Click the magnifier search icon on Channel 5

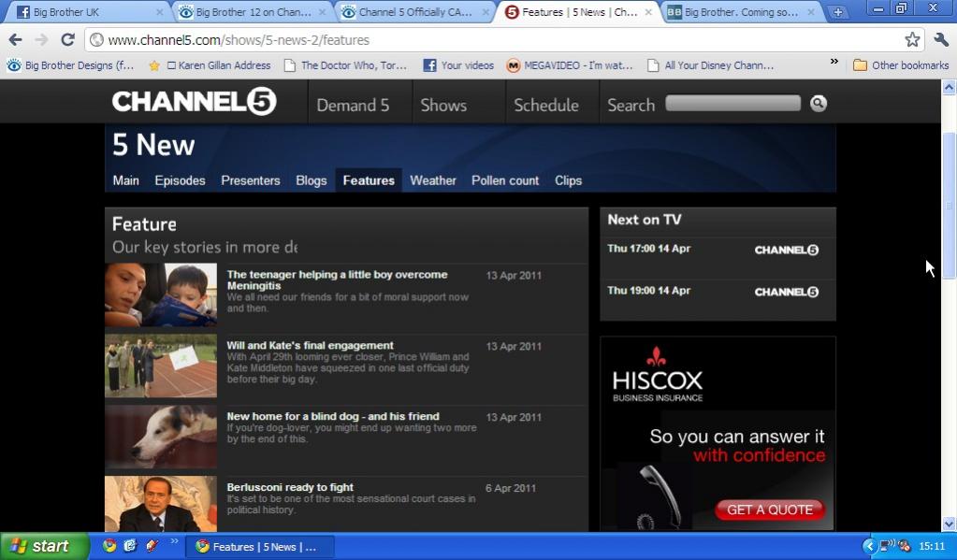[x=819, y=104]
